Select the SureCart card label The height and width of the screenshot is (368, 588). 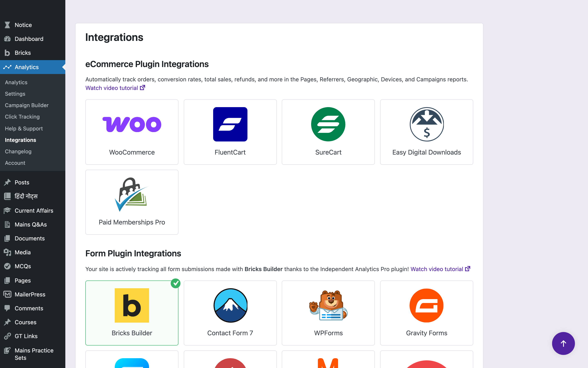[328, 152]
